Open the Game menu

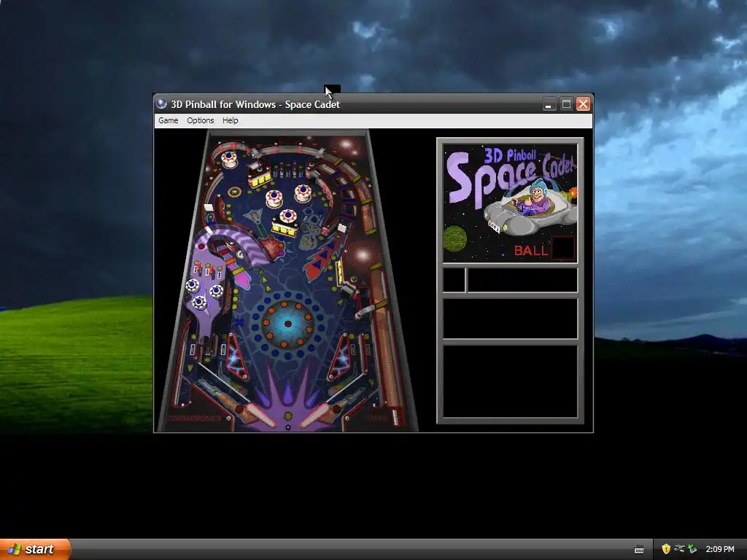169,120
